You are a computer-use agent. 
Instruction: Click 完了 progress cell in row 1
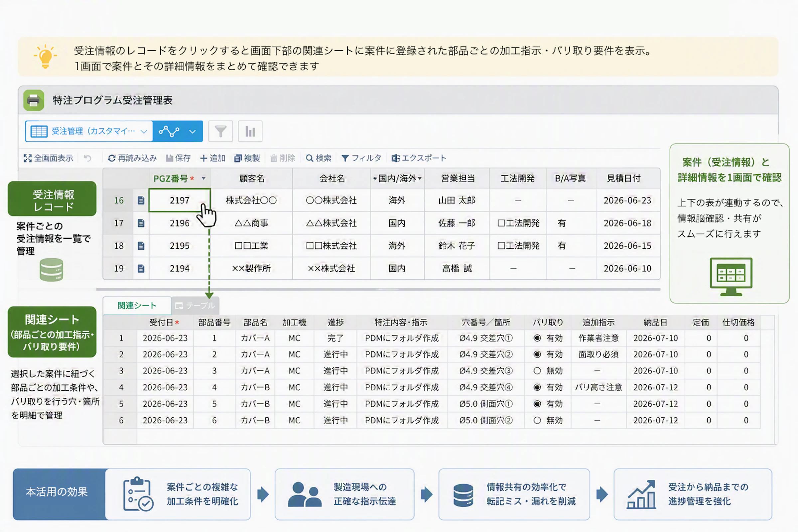(x=335, y=338)
